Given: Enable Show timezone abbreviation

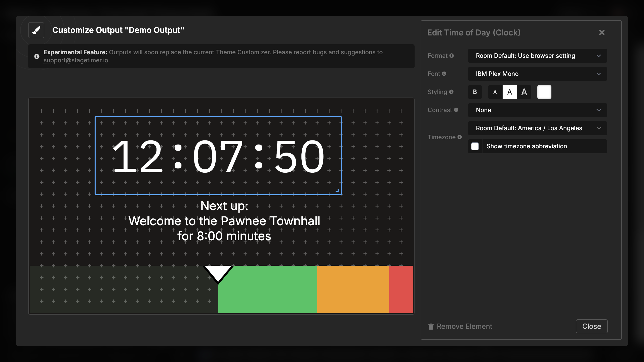Looking at the screenshot, I should point(475,146).
